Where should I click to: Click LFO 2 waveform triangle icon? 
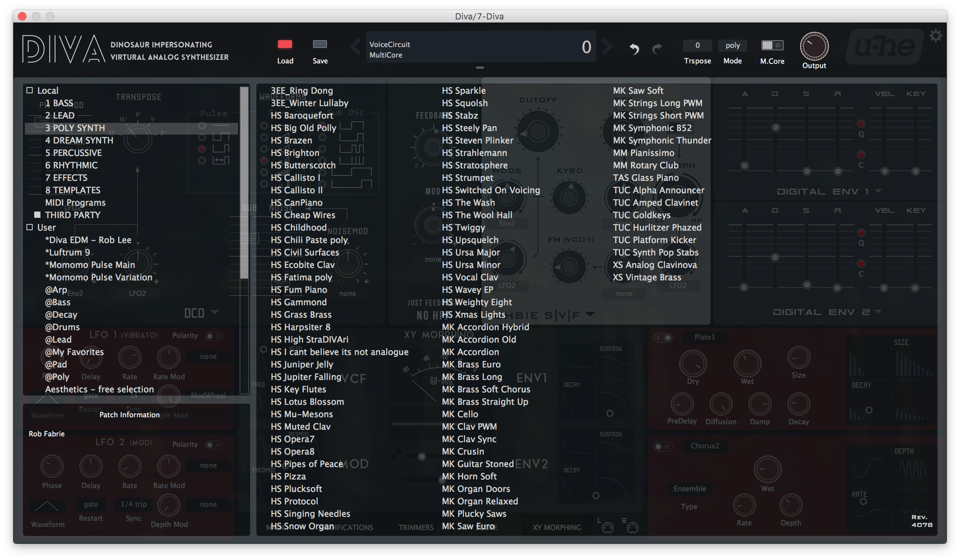[47, 506]
